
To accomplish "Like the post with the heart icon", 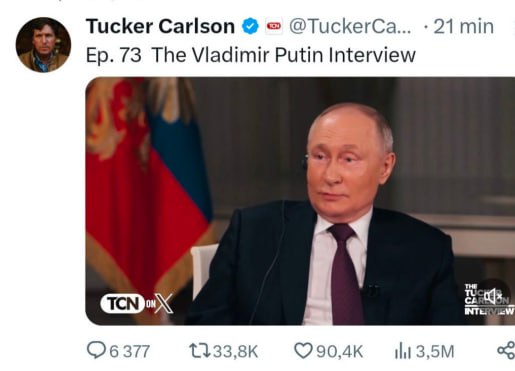I will 303,351.
